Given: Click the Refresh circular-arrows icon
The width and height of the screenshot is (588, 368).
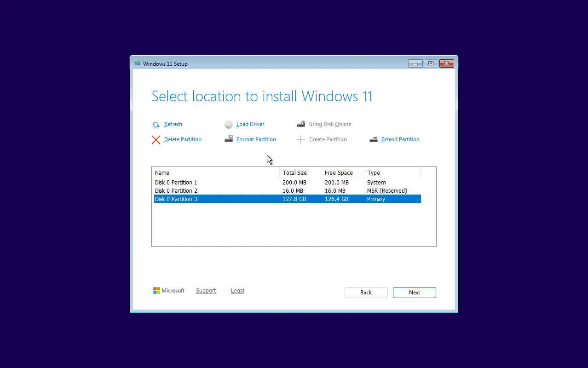Looking at the screenshot, I should pos(156,124).
